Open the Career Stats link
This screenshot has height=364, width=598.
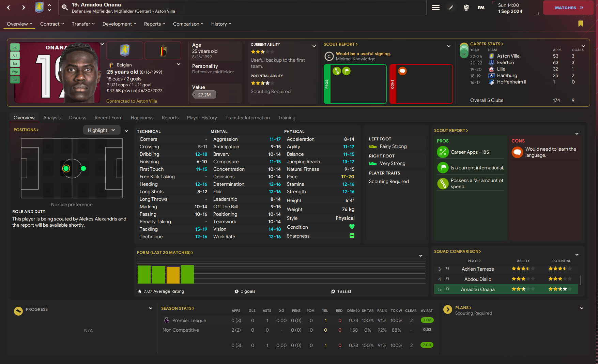(486, 44)
